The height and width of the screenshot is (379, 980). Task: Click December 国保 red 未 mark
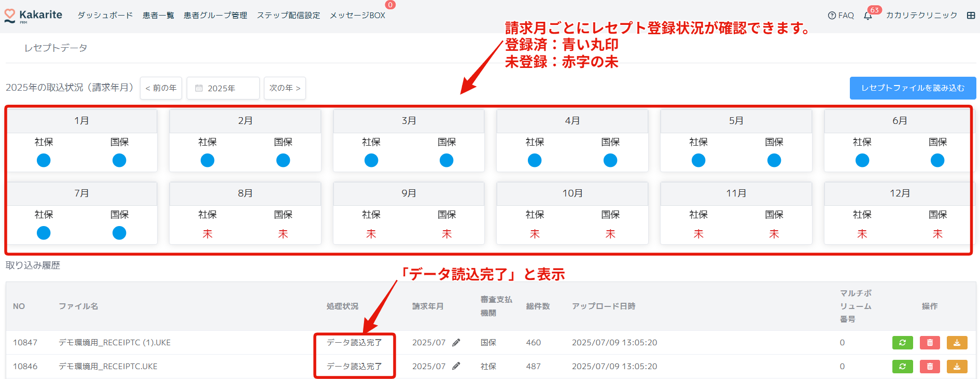pyautogui.click(x=937, y=234)
